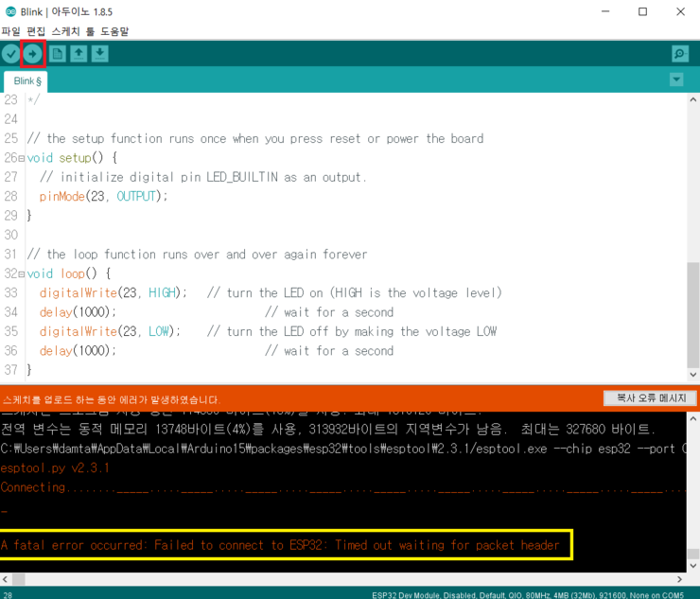This screenshot has height=599, width=700.
Task: Click the closing brace on line 37
Action: 29,370
